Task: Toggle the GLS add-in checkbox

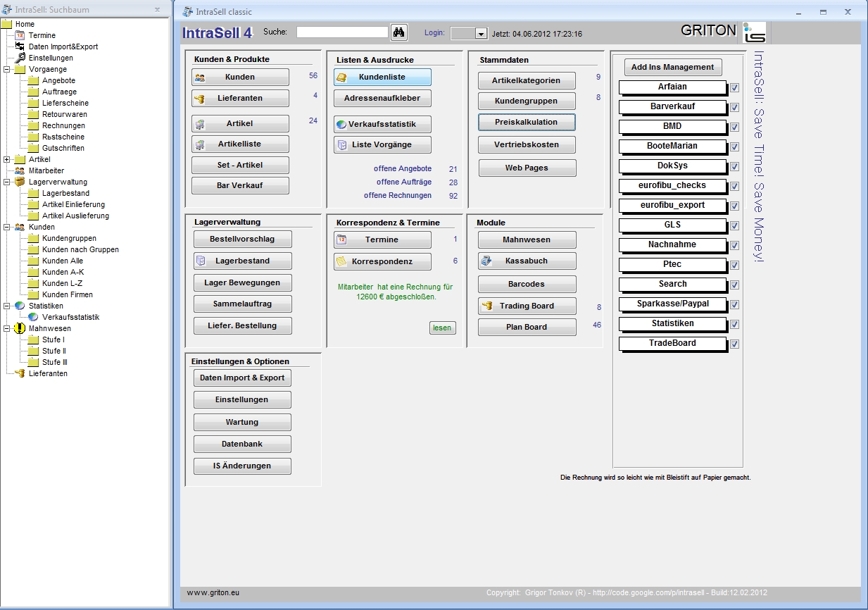Action: [x=734, y=226]
